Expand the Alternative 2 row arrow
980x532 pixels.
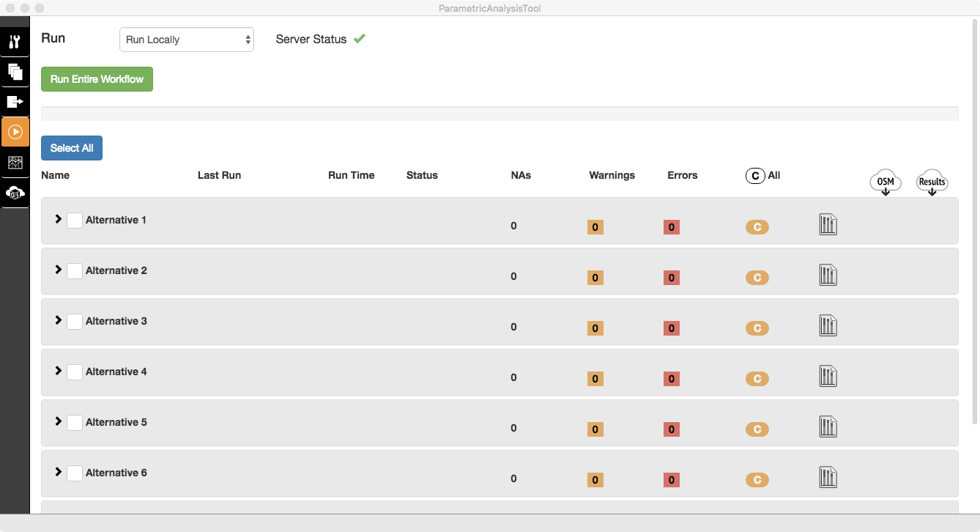(x=59, y=270)
